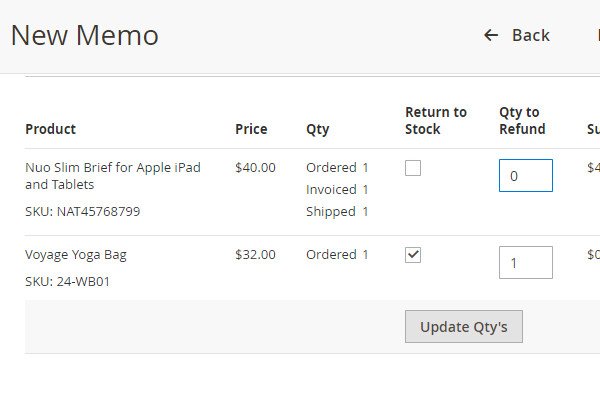The width and height of the screenshot is (600, 400).
Task: Click the Price column header
Action: [251, 129]
